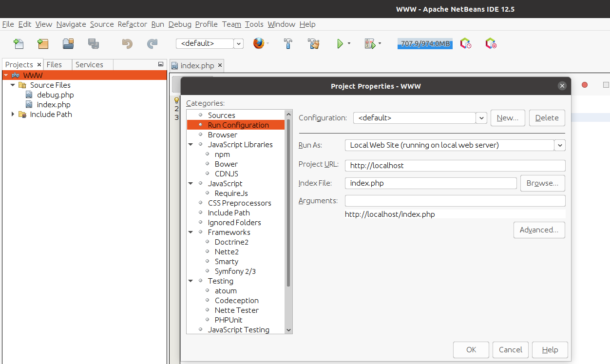Click the Cancel button
The width and height of the screenshot is (610, 364).
[x=511, y=350]
